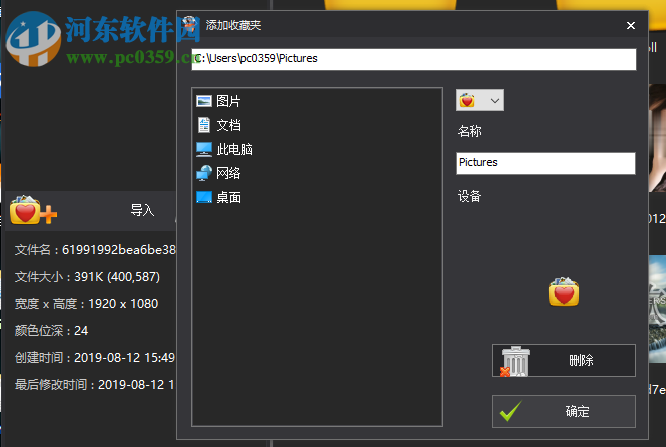Click the 文件名 file name text
Screen dimensions: 666x447
click(95, 250)
